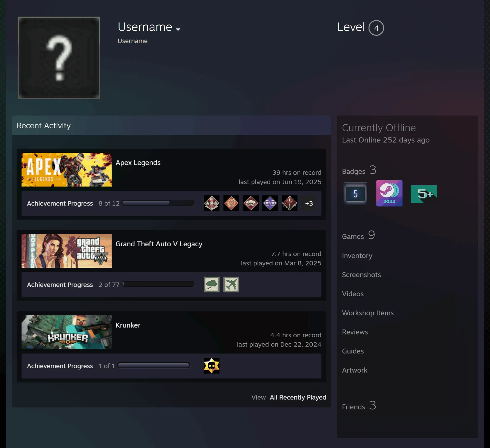
Task: Click the Apex Legends game title
Action: click(x=138, y=163)
